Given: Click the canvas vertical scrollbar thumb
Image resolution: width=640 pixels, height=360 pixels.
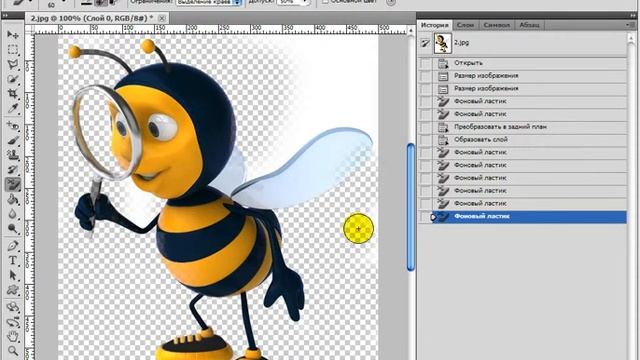Looking at the screenshot, I should coord(411,207).
